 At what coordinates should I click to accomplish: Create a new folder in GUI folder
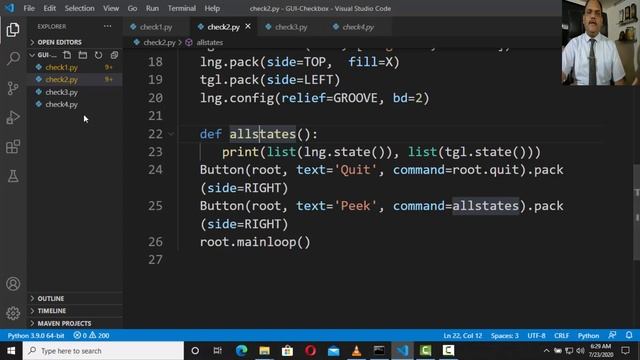point(83,55)
